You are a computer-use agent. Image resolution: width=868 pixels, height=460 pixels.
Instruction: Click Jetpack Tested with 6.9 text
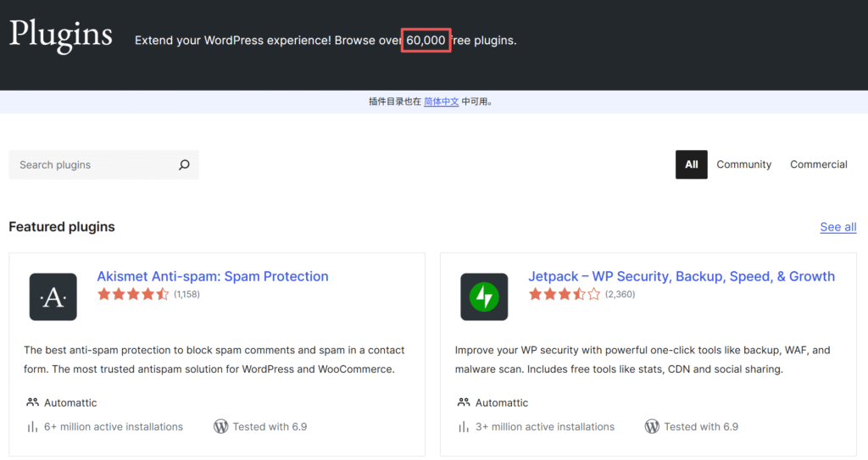[701, 427]
